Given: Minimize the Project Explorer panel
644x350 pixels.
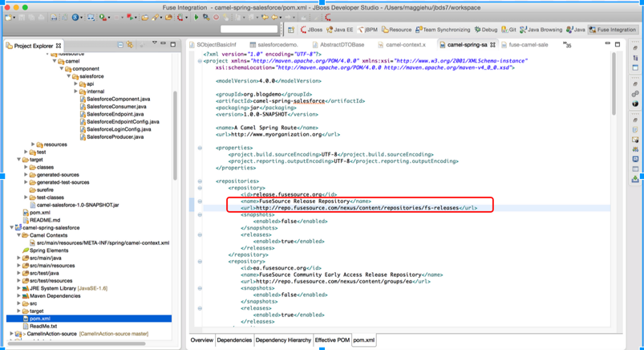Looking at the screenshot, I should [x=163, y=43].
